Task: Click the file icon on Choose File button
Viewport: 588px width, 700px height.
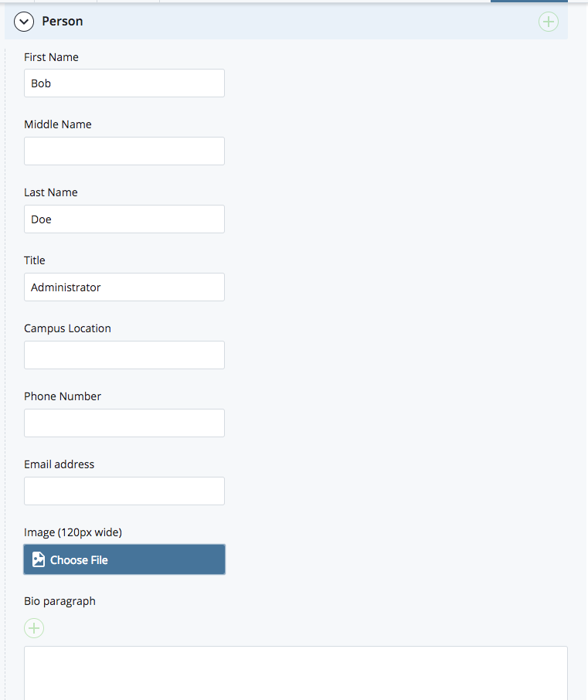Action: click(38, 559)
